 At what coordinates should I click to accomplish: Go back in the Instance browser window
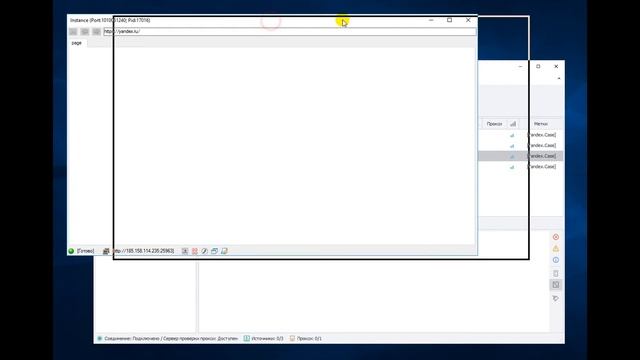point(73,31)
